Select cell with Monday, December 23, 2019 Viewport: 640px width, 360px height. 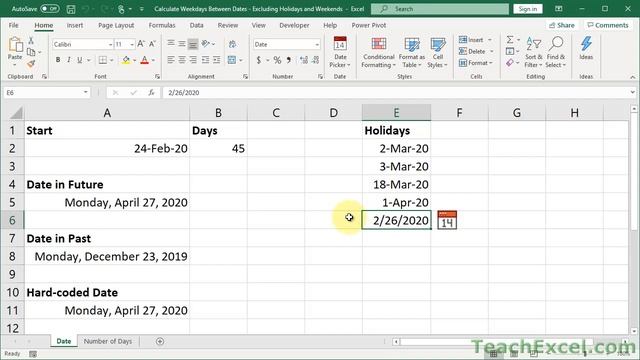coord(107,256)
